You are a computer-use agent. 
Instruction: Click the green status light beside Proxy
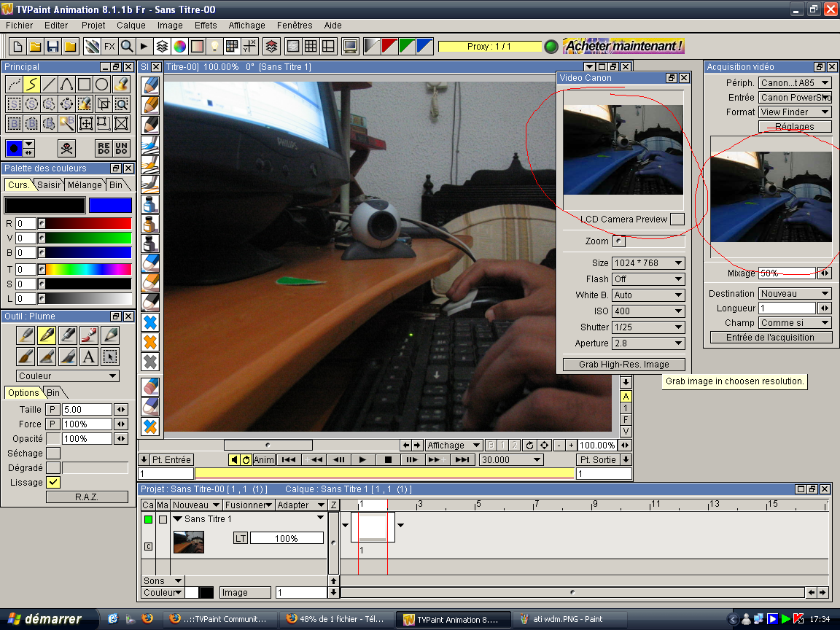point(551,47)
